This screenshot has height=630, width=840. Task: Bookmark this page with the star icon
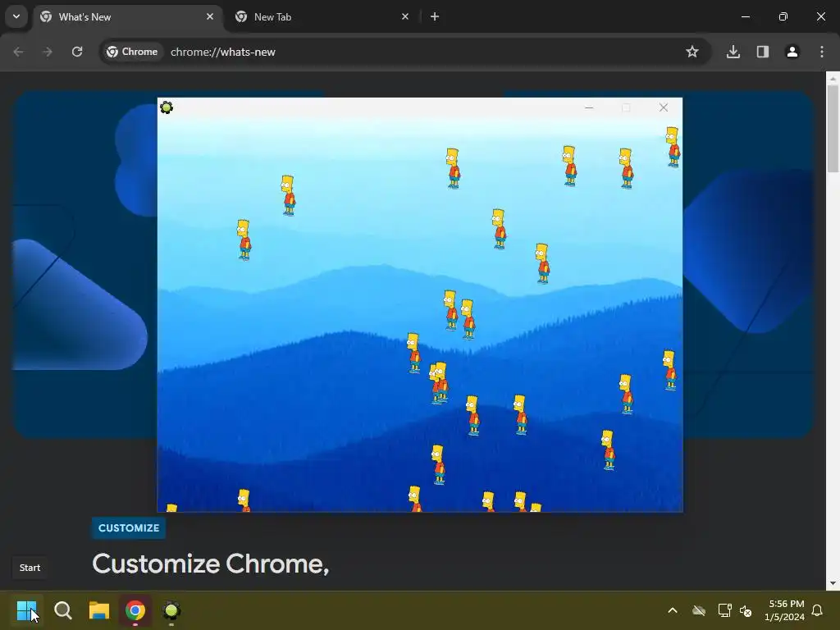(x=692, y=52)
